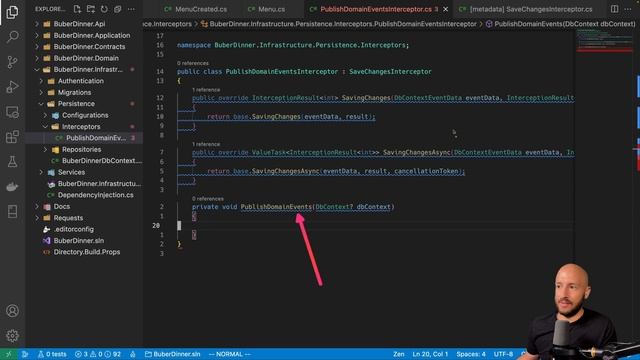Click 0 references above PublishDomainEvents method
This screenshot has width=640, height=360.
tap(208, 199)
